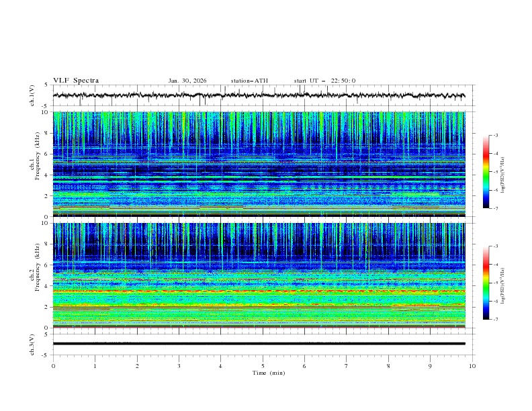Click the 5 minute tick label
The height and width of the screenshot is (411, 532).
point(263,366)
